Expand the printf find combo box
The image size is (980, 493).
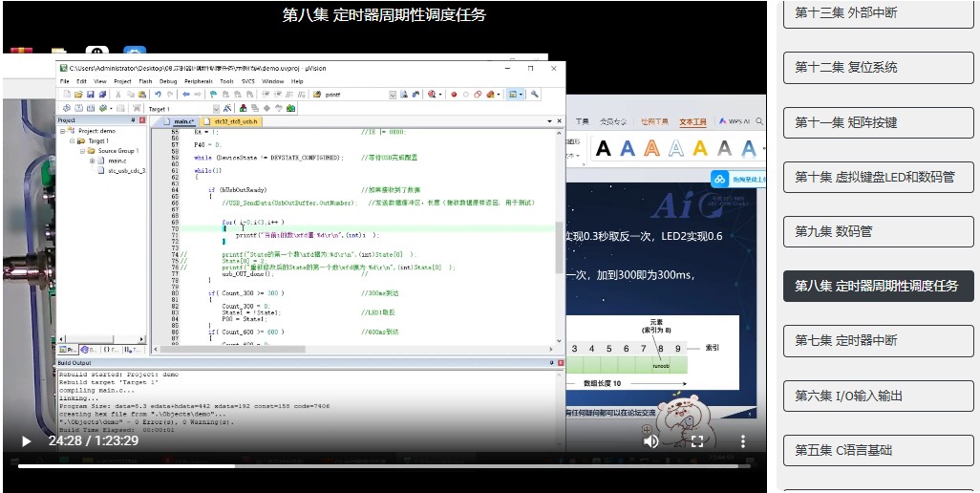pos(393,95)
